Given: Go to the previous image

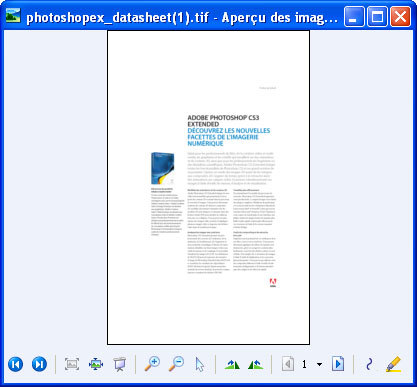Looking at the screenshot, I should (15, 364).
